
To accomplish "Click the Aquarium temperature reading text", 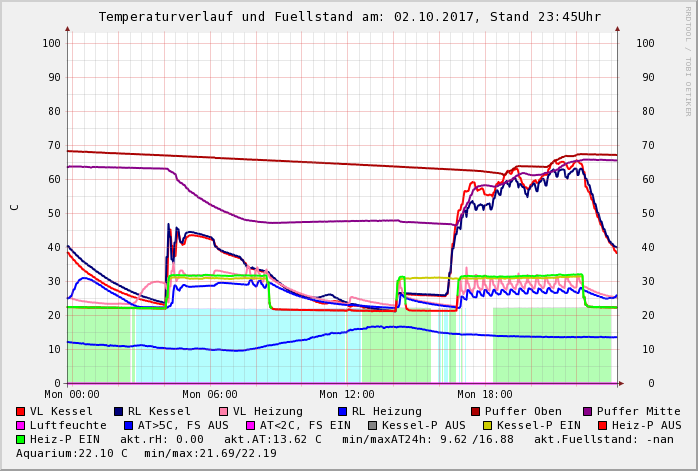I will pos(72,453).
